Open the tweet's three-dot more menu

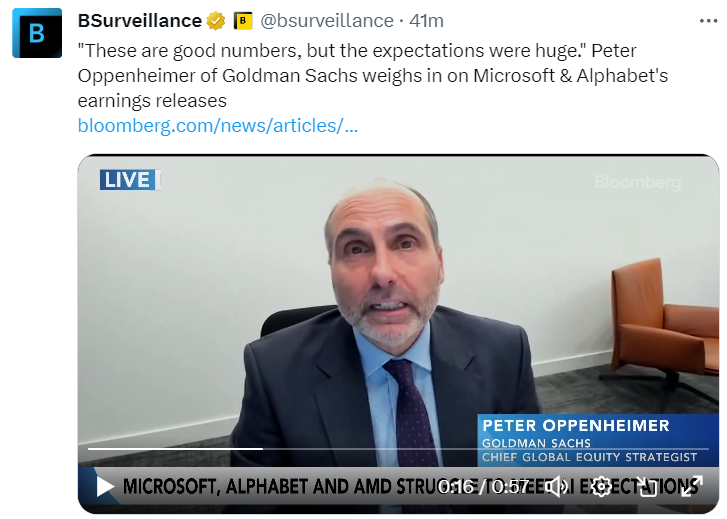(704, 21)
